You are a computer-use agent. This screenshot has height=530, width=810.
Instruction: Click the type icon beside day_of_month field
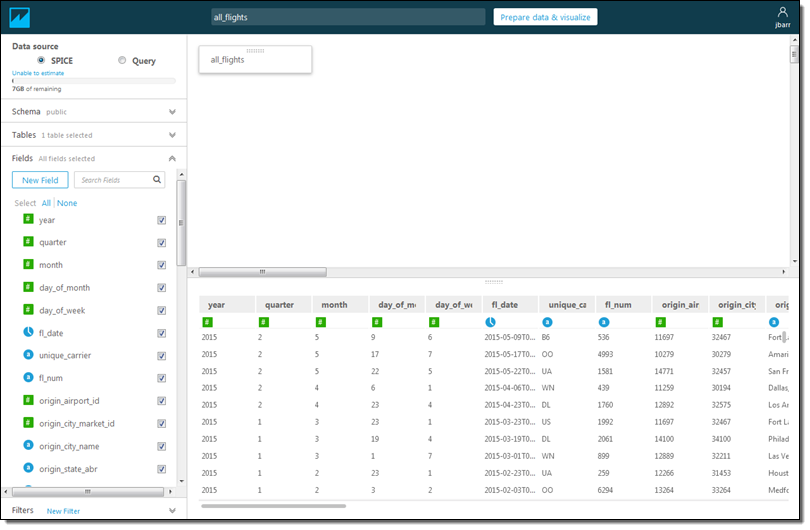[28, 287]
